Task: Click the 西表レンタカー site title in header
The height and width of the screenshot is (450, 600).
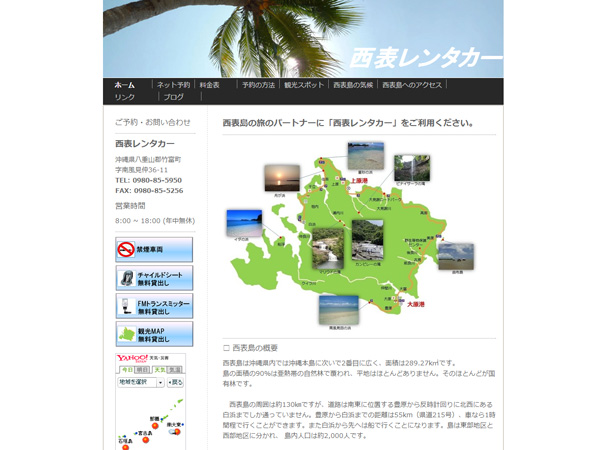Action: (425, 58)
